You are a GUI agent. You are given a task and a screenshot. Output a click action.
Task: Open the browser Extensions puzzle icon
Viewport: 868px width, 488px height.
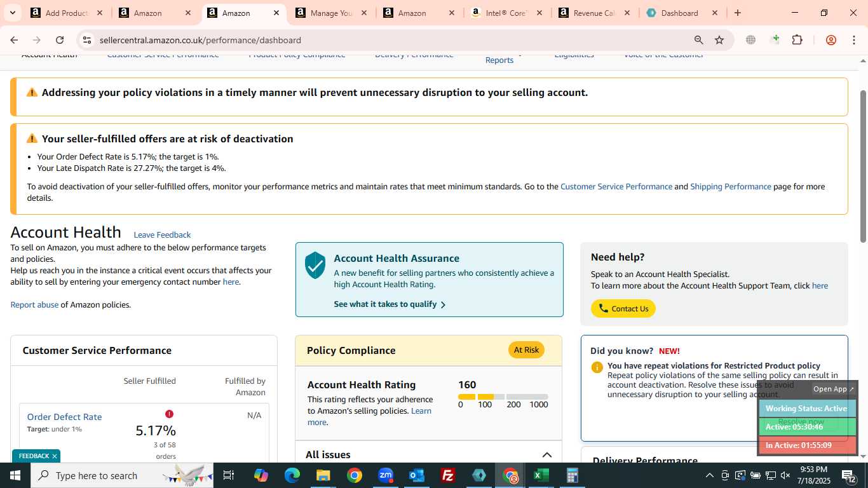(797, 40)
